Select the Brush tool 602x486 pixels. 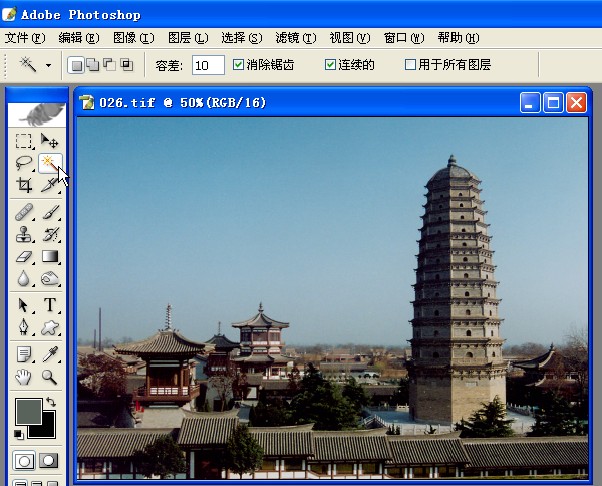50,212
